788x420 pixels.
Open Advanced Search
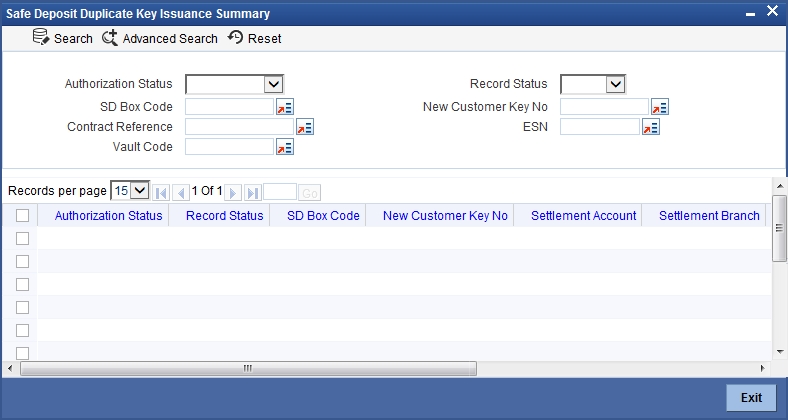point(160,38)
